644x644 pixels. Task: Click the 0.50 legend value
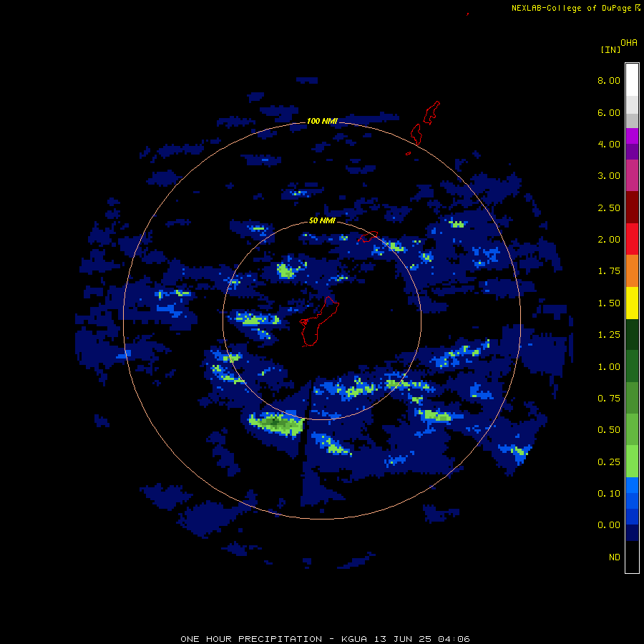(609, 430)
